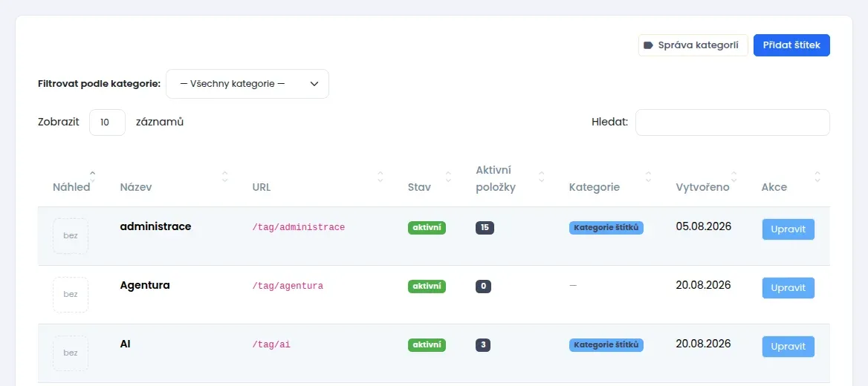
Task: Focus the Hledat search field
Action: (x=733, y=122)
